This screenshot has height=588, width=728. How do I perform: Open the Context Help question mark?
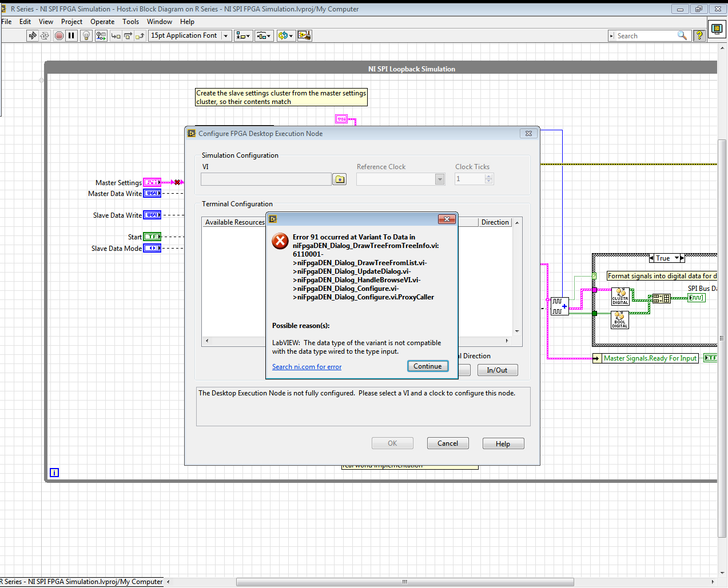click(699, 35)
